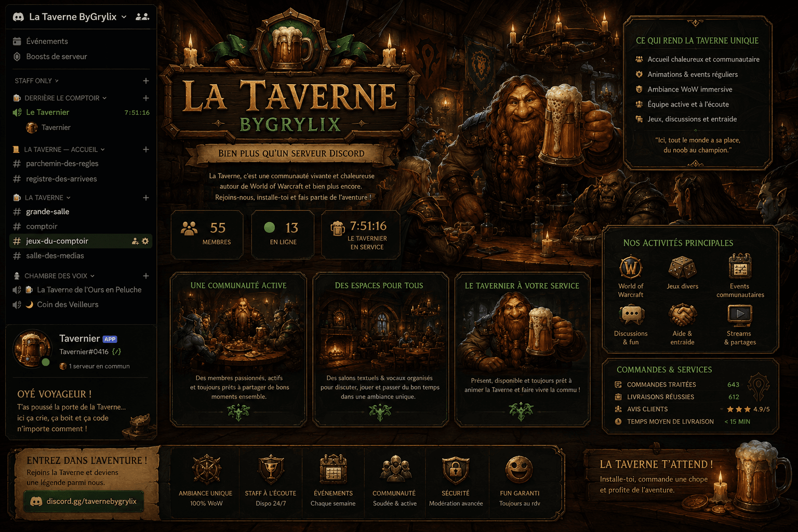Add a channel to LA TAVERNE category
Image resolution: width=798 pixels, height=532 pixels.
146,197
